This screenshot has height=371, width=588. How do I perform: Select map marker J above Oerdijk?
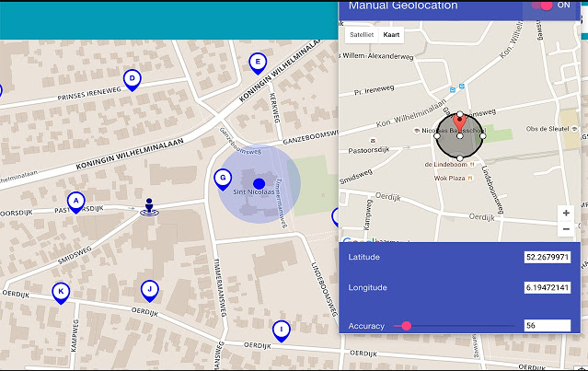(148, 290)
